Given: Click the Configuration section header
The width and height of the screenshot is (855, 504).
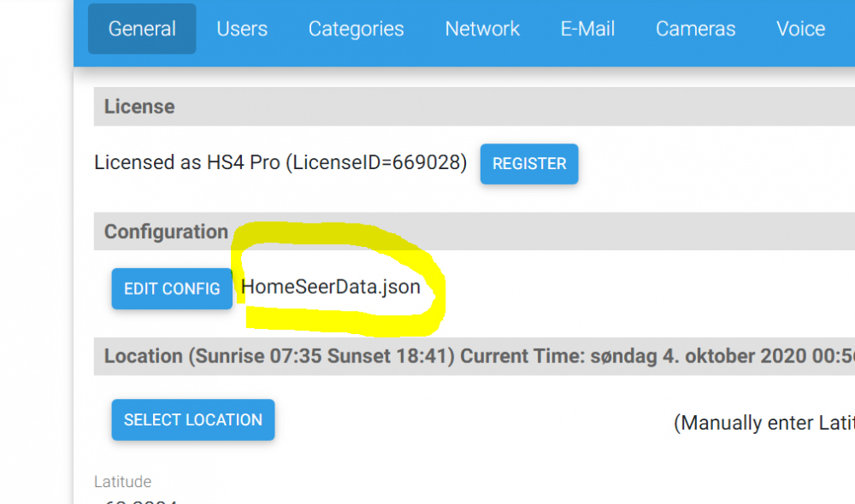Looking at the screenshot, I should [x=166, y=231].
